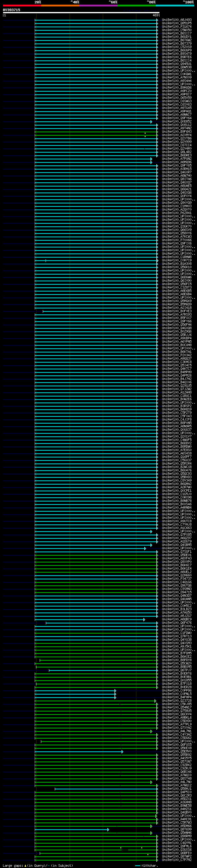
Task: Select hit label UniRef100_Q4SBM5
Action: click(x=177, y=545)
